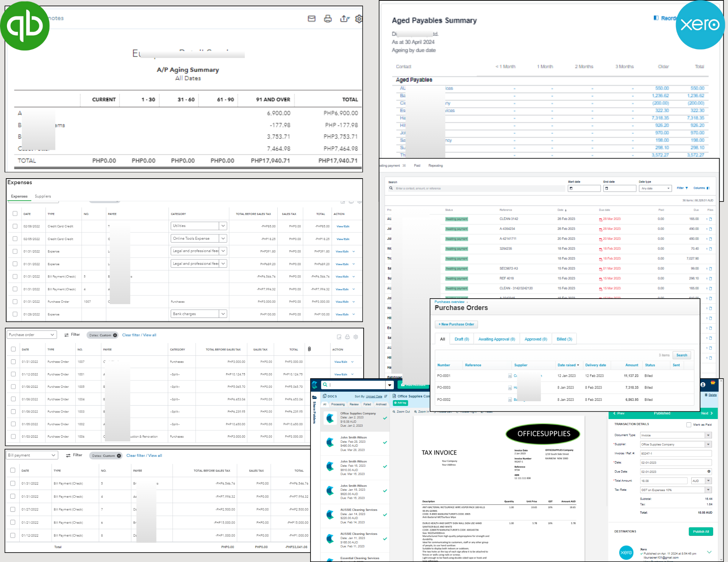
Task: Click the export icon on A/P Aging report
Action: (x=344, y=19)
